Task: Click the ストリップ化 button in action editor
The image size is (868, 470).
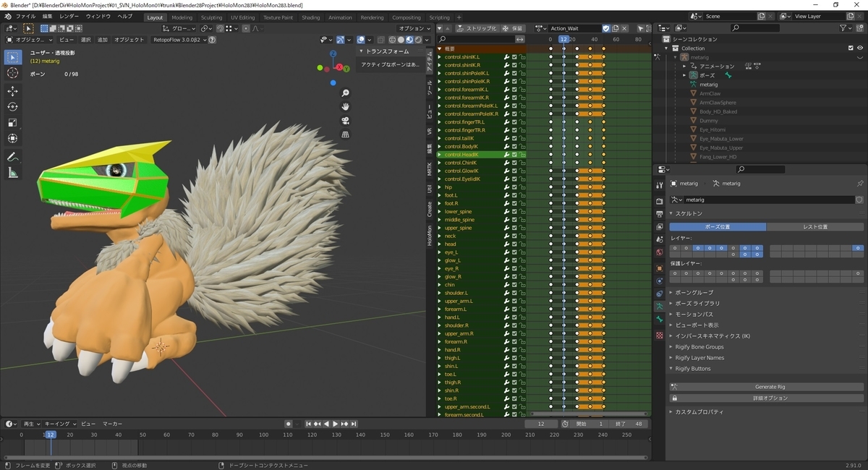Action: 477,28
